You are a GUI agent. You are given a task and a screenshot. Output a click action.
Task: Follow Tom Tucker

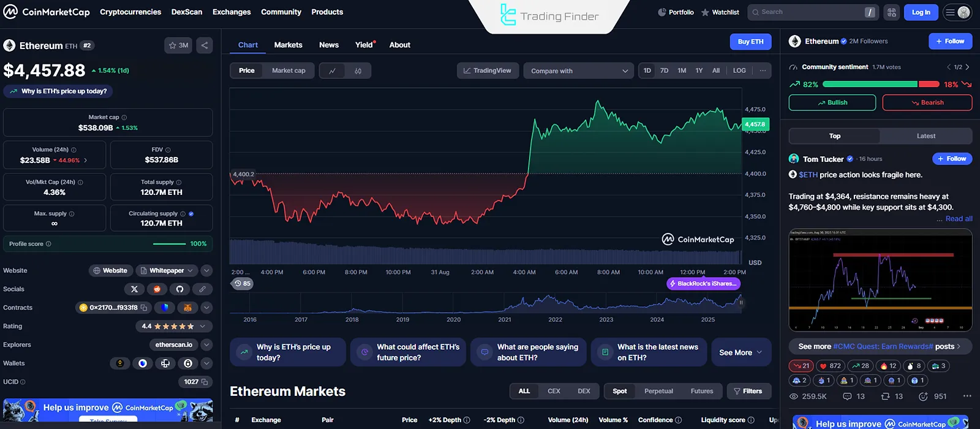tap(952, 159)
